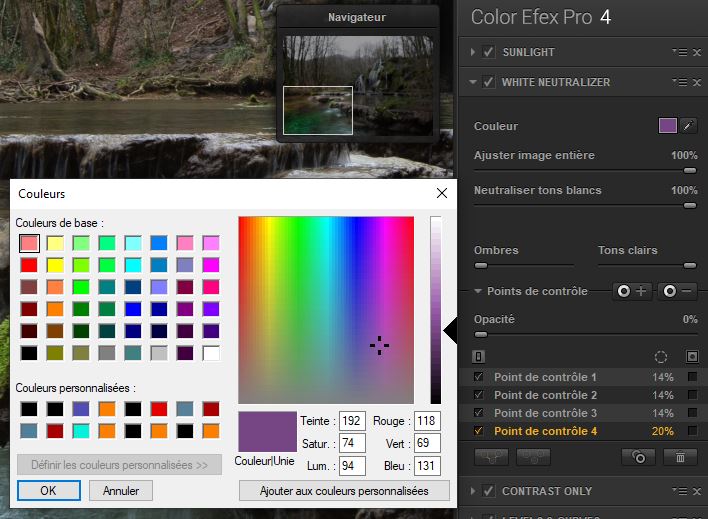
Task: Collapse the White Neutralizer panel
Action: click(473, 82)
